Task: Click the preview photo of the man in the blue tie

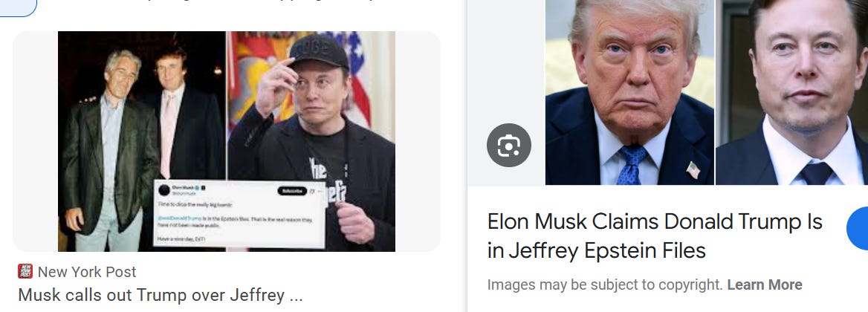Action: coord(630,92)
